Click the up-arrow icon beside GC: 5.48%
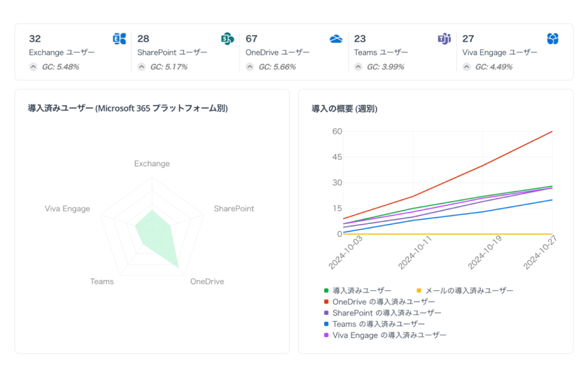Image resolution: width=588 pixels, height=375 pixels. tap(34, 67)
